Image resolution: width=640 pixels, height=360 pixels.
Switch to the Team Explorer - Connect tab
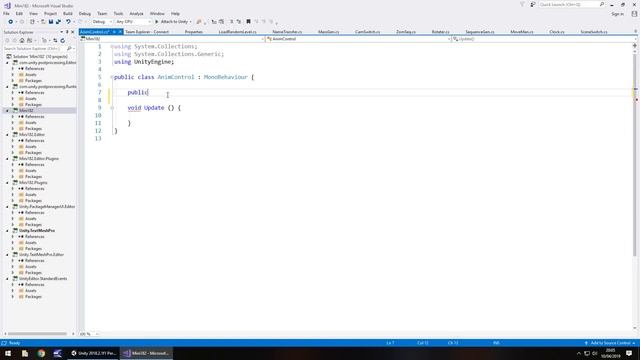coord(147,32)
